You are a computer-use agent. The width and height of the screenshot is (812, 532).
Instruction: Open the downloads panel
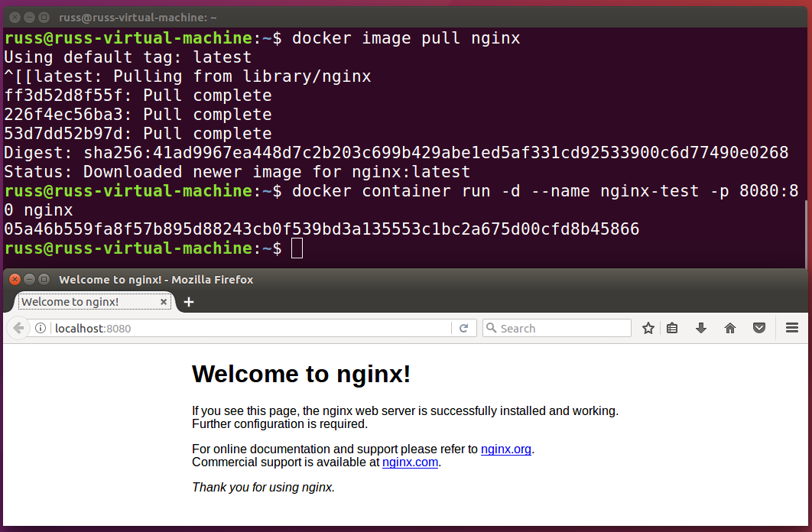(x=701, y=327)
